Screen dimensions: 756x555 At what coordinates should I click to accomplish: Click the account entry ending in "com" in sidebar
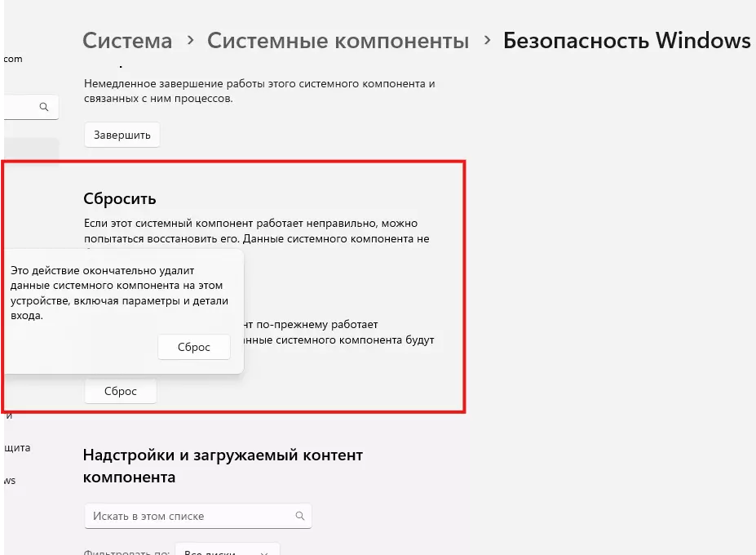[14, 59]
